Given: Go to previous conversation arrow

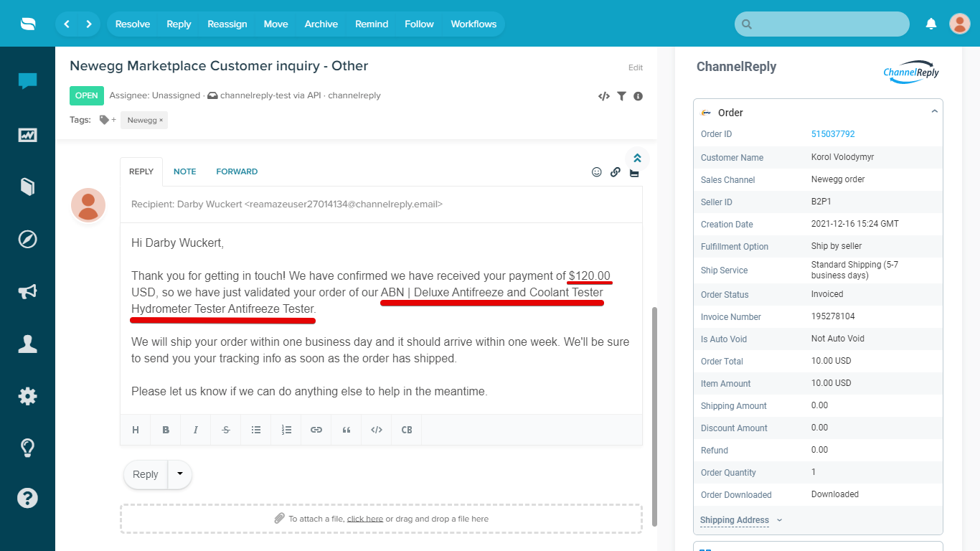Looking at the screenshot, I should 67,24.
